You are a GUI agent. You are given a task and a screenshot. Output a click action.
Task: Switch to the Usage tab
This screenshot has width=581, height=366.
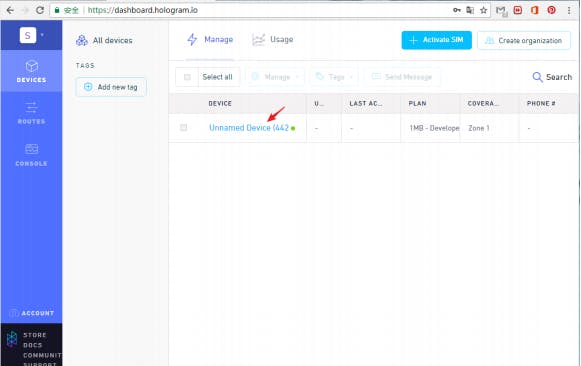(x=273, y=39)
